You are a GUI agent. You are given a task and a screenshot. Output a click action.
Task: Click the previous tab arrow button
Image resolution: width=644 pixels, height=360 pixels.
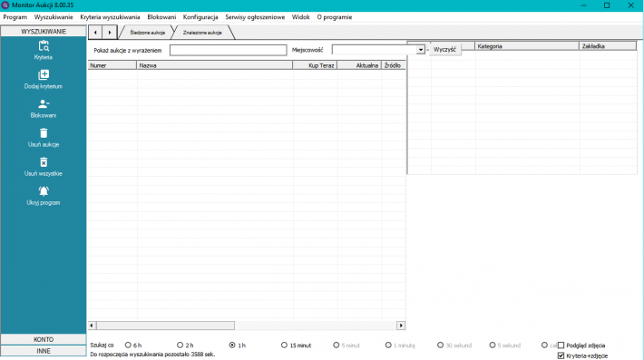95,32
